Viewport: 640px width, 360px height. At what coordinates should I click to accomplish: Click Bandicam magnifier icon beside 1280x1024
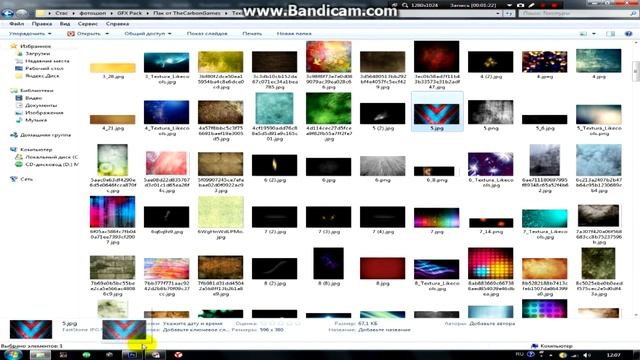405,5
